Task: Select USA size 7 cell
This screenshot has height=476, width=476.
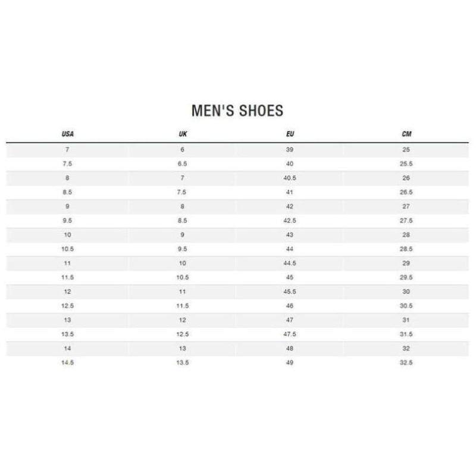Action: tap(67, 150)
